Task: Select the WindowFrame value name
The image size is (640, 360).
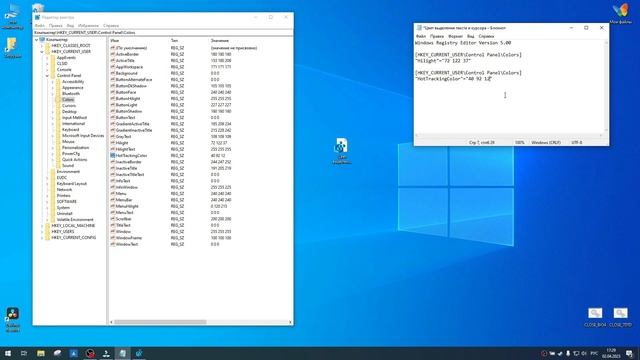Action: (129, 238)
